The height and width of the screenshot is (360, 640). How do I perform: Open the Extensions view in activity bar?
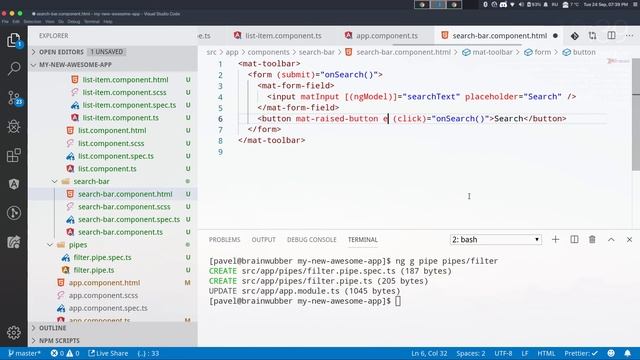pos(14,156)
